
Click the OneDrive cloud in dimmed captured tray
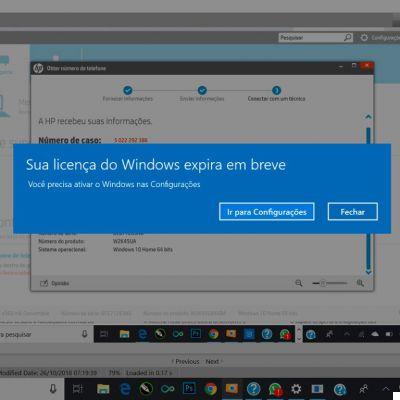coord(375,334)
